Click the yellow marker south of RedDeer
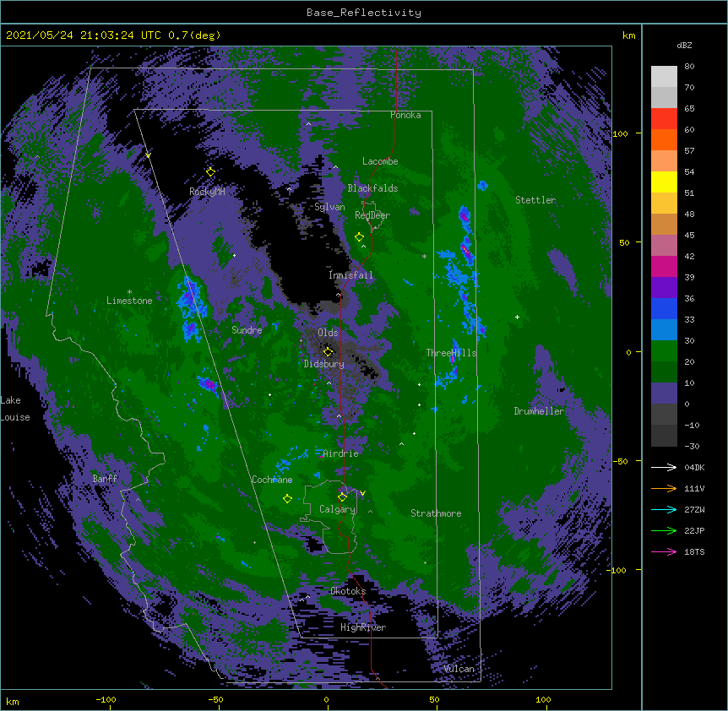Viewport: 728px width, 711px height. pos(359,237)
